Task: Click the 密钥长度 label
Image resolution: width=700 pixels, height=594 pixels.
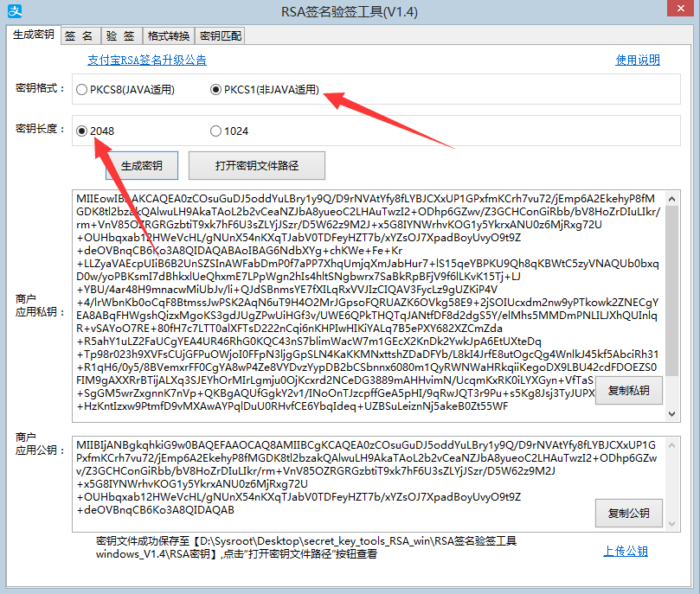Action: [40, 129]
